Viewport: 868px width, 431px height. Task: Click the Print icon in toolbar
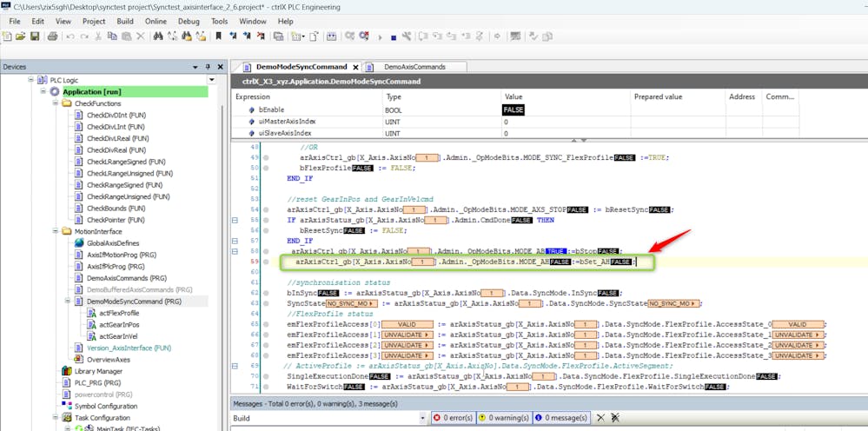pyautogui.click(x=52, y=36)
